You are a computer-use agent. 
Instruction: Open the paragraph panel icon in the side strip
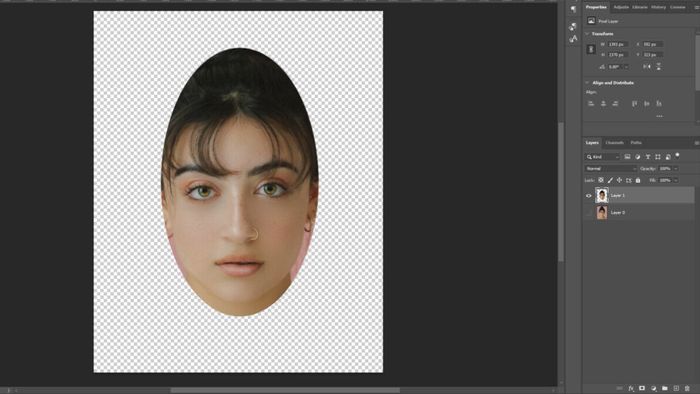click(x=573, y=8)
